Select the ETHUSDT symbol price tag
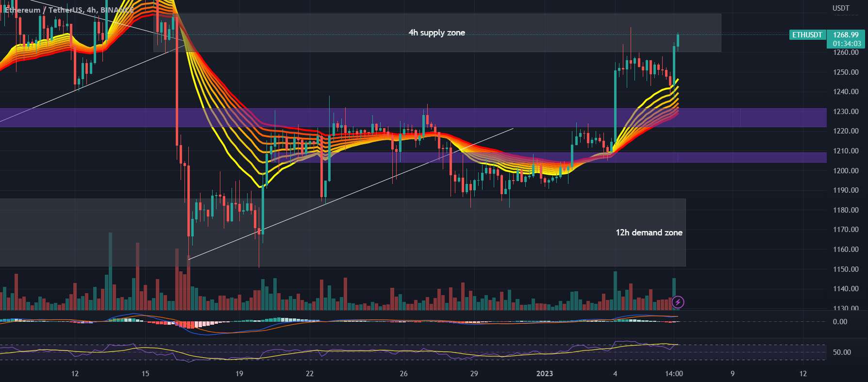The image size is (868, 382). [x=807, y=35]
